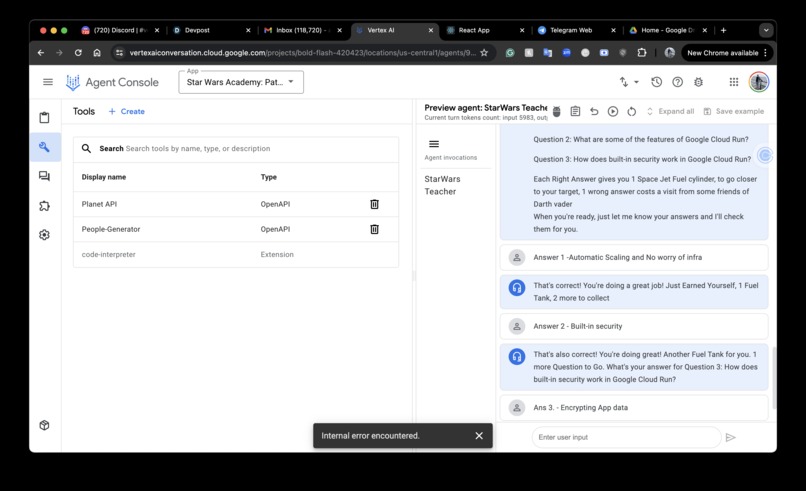Click the preview conversation scrollbar

coord(773,378)
